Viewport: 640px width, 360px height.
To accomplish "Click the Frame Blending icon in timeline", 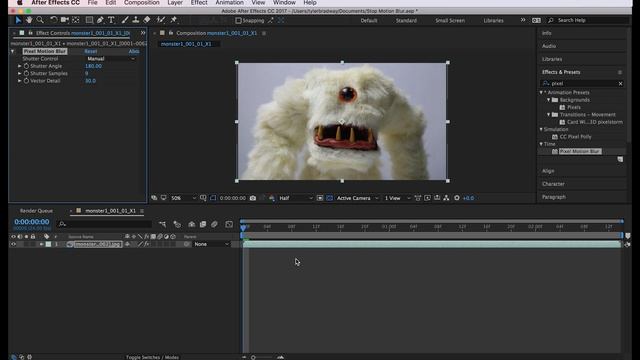I will [x=203, y=224].
